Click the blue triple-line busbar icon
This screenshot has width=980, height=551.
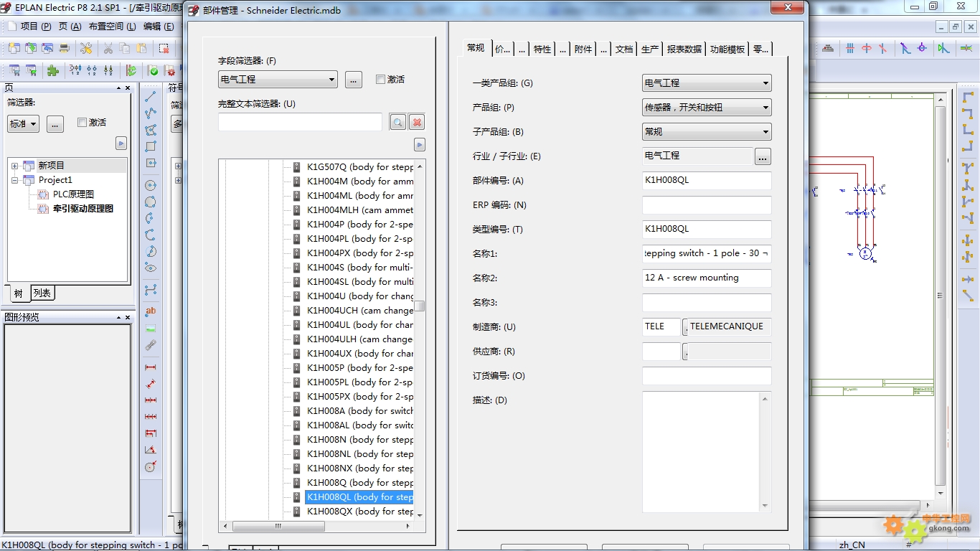pos(850,48)
